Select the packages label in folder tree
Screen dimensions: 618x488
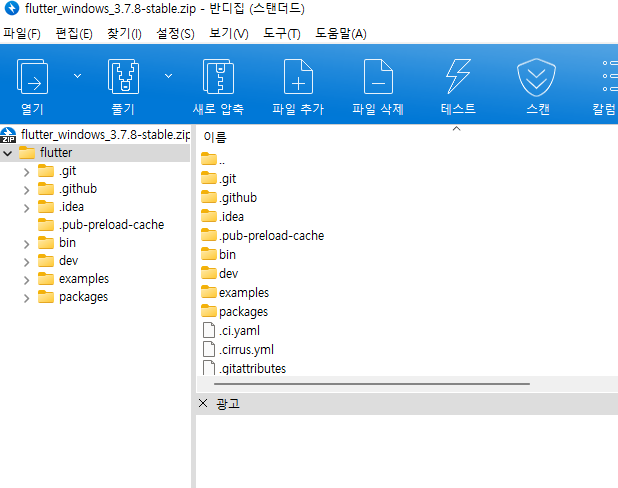click(84, 297)
